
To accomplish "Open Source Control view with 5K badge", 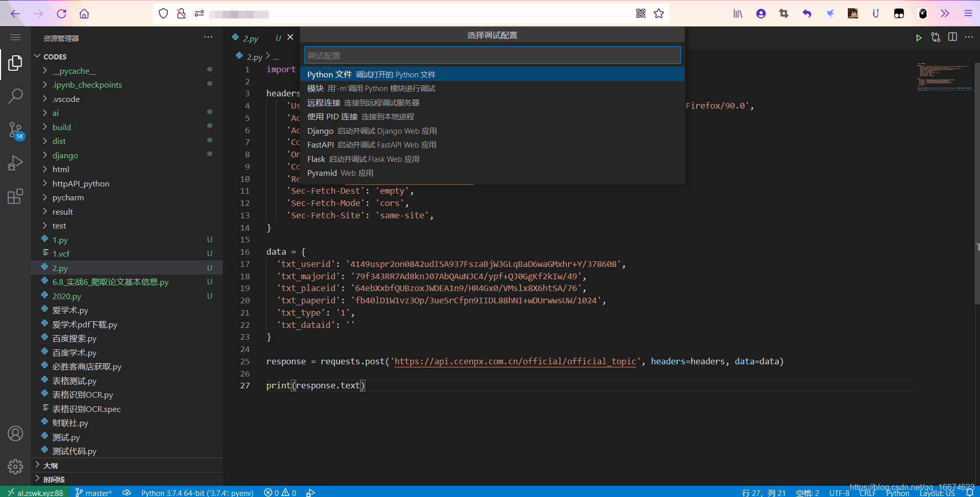I will coord(15,130).
